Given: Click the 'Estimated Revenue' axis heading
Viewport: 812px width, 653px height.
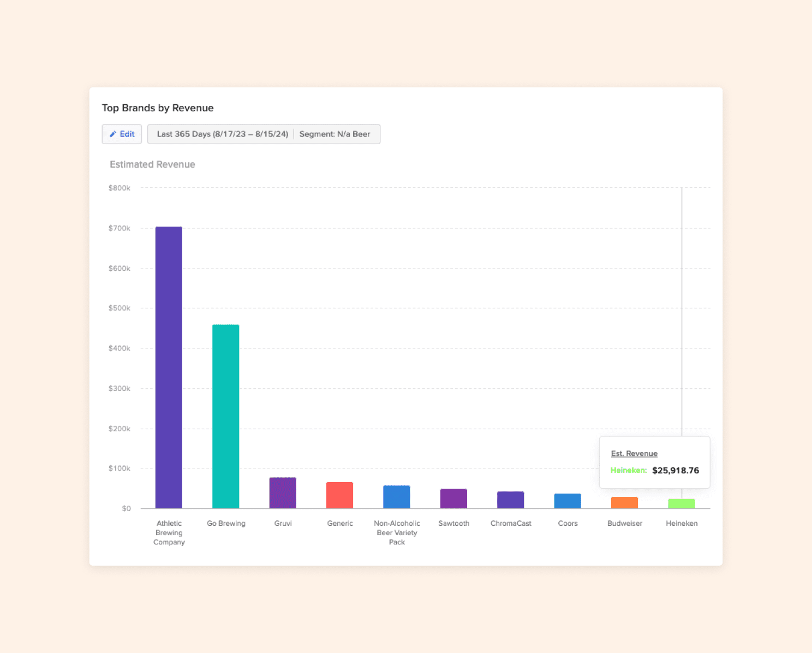Looking at the screenshot, I should (x=152, y=164).
